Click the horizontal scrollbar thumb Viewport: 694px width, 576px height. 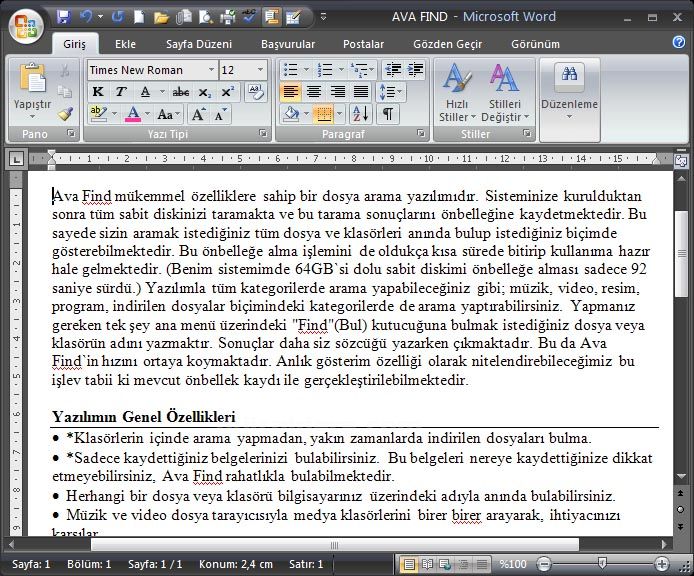click(x=335, y=545)
